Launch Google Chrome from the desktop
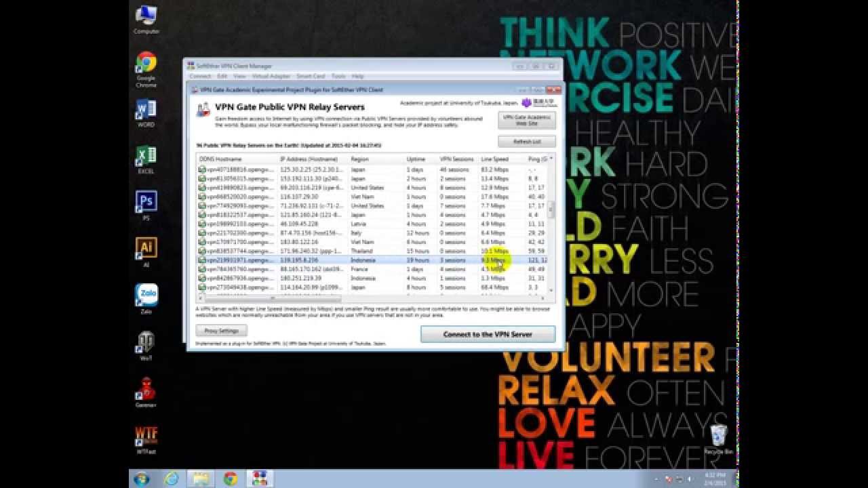This screenshot has width=868, height=488. tap(146, 70)
